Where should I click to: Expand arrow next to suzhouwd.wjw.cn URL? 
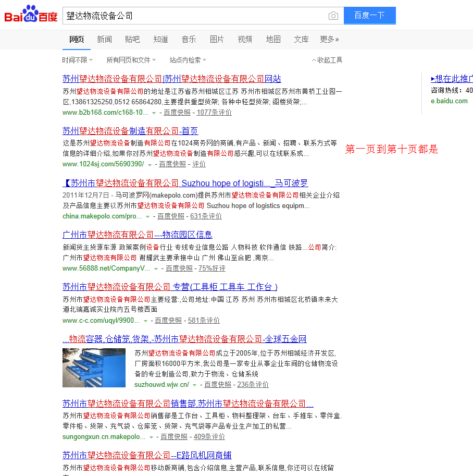pyautogui.click(x=195, y=385)
